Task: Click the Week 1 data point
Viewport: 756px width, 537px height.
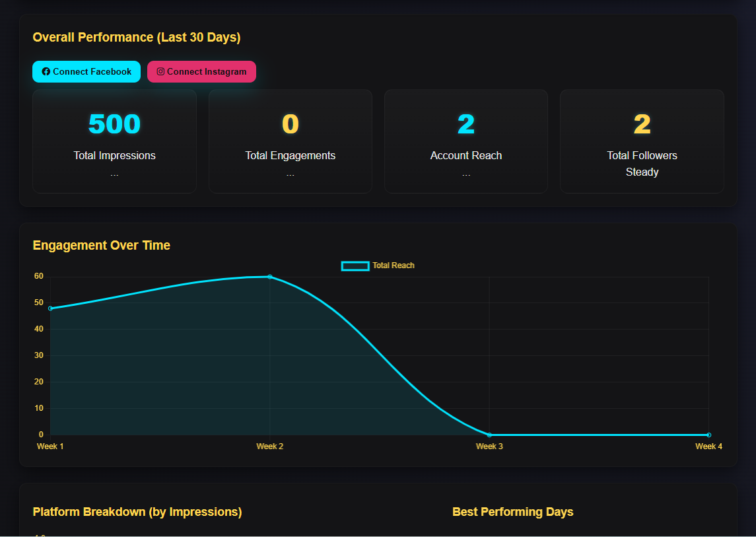Action: coord(51,308)
